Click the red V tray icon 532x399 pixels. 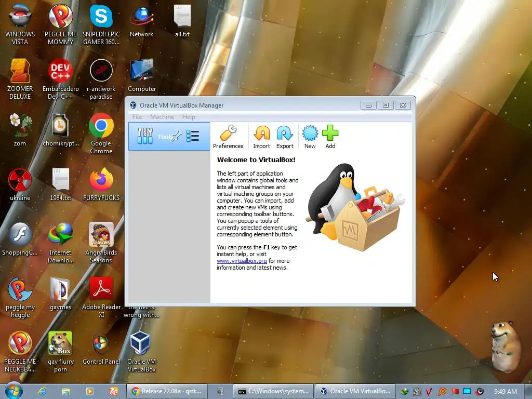click(x=429, y=392)
